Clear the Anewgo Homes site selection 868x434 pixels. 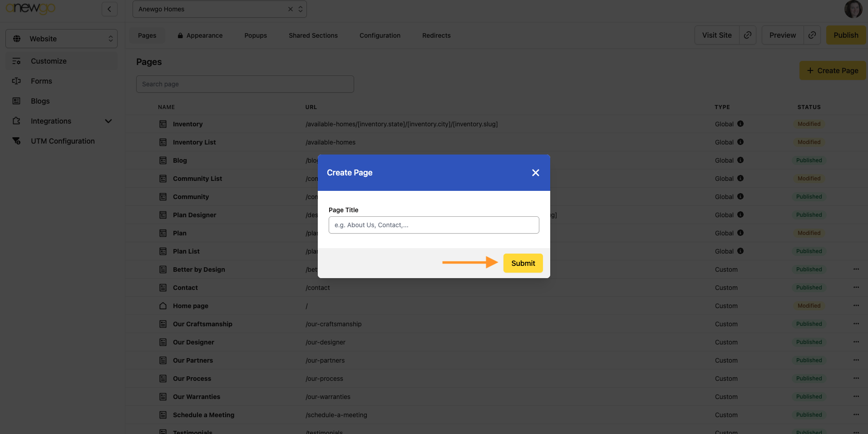[291, 9]
